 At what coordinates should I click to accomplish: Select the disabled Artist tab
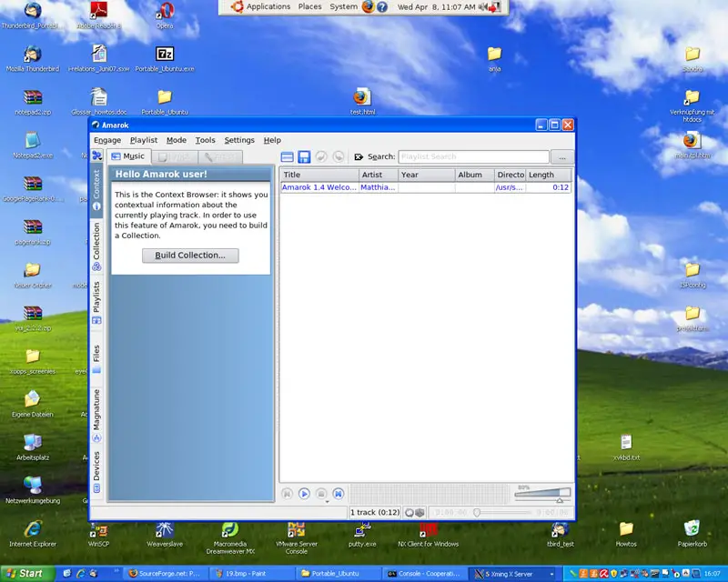[220, 157]
